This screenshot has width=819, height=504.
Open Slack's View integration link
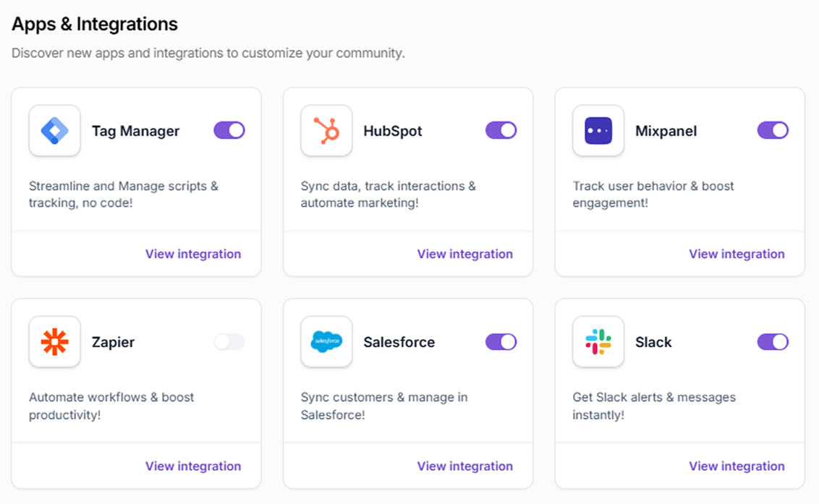(737, 466)
